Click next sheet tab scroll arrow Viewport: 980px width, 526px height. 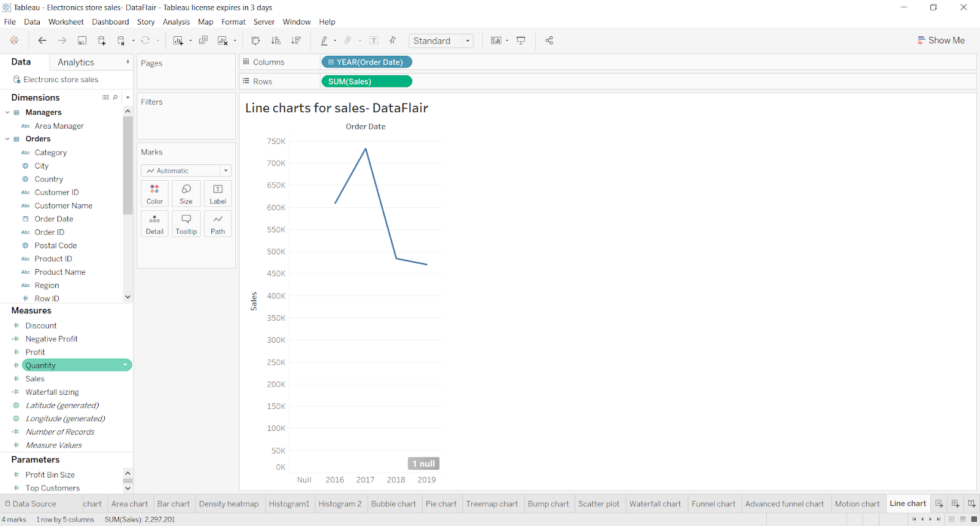[x=930, y=519]
